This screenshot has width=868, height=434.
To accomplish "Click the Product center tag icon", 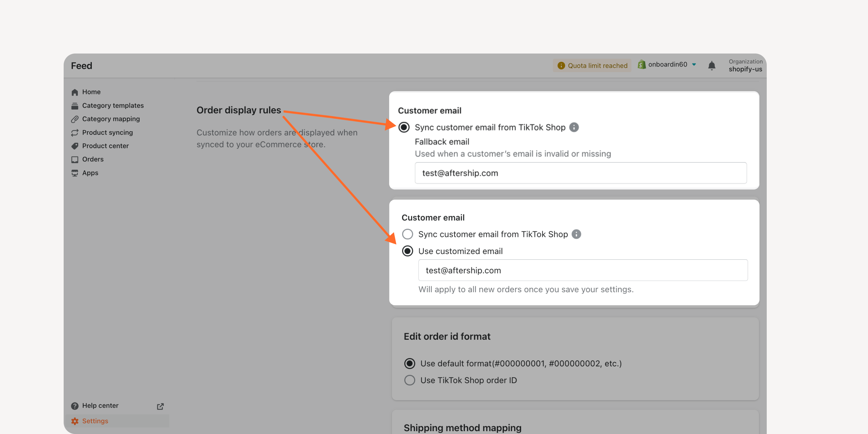I will (x=75, y=146).
